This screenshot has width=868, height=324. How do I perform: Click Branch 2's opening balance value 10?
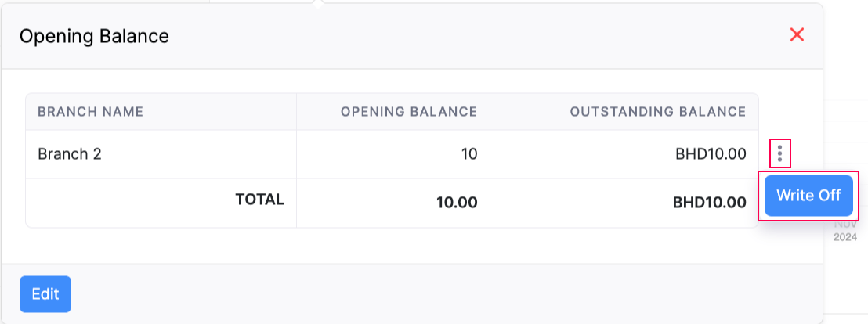point(468,154)
